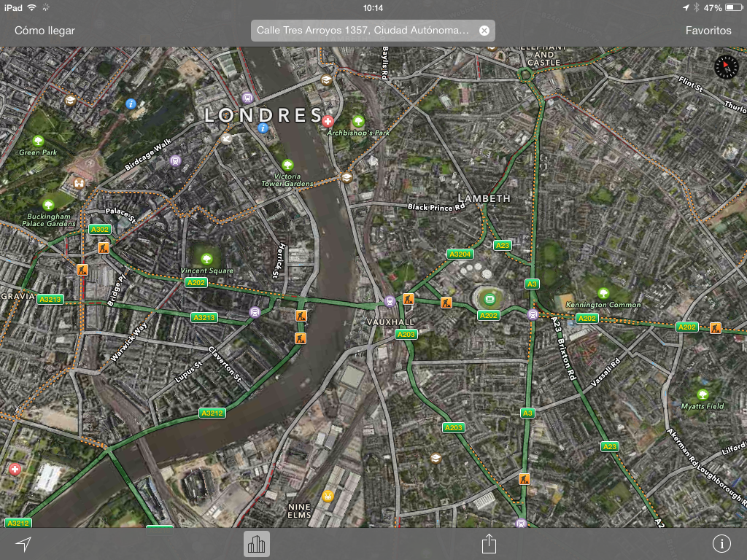The height and width of the screenshot is (560, 747).
Task: Tap blue info marker under LONDRES label
Action: (263, 128)
